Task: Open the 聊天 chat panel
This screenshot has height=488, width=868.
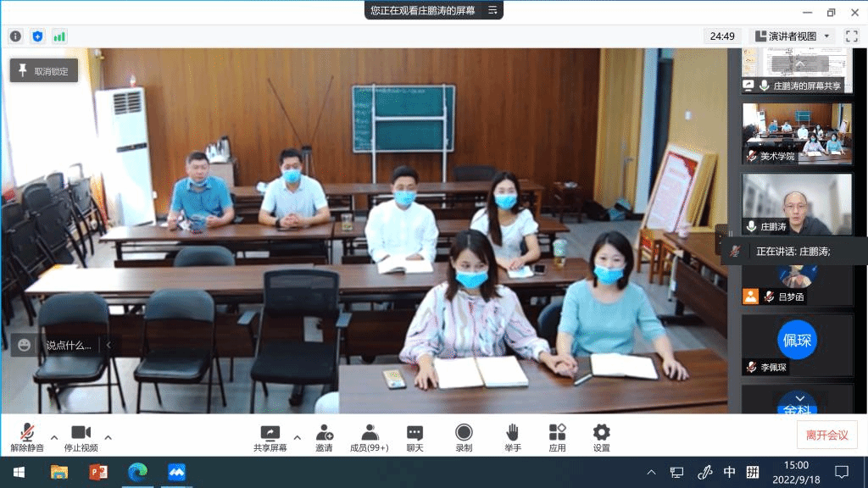Action: coord(415,437)
